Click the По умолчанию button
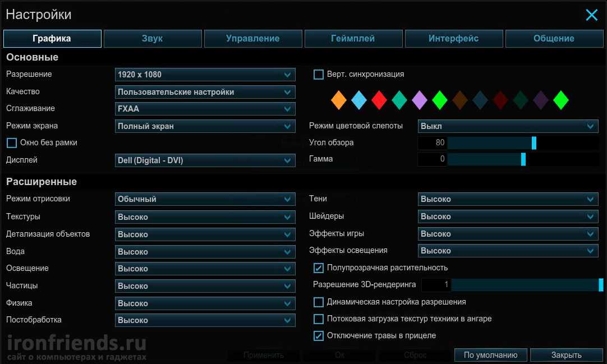This screenshot has height=364, width=607. [x=490, y=355]
